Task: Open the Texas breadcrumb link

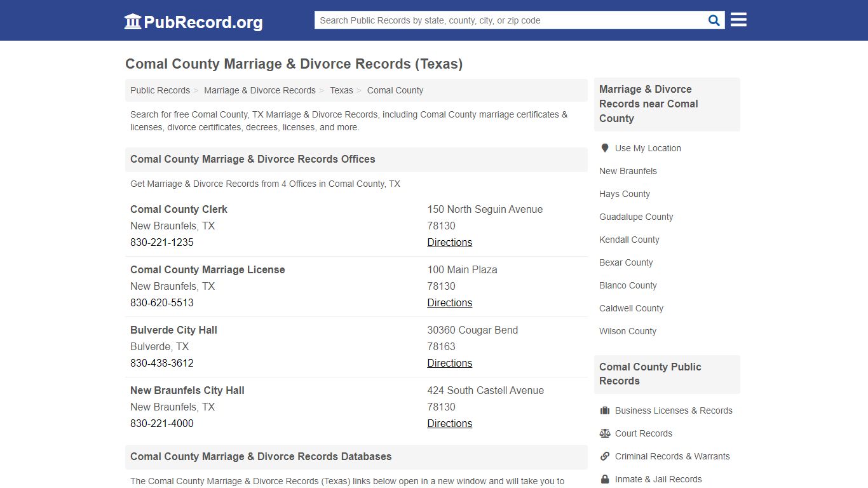Action: click(341, 90)
